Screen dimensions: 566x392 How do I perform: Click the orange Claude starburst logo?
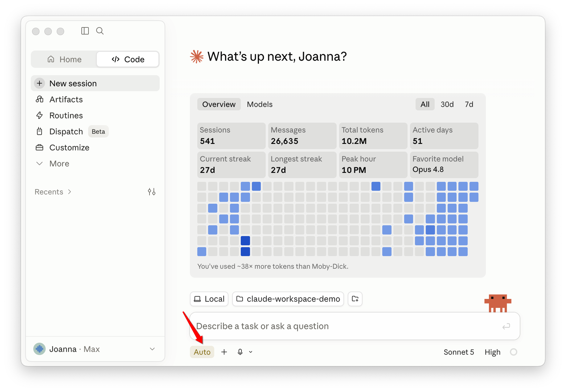point(197,57)
